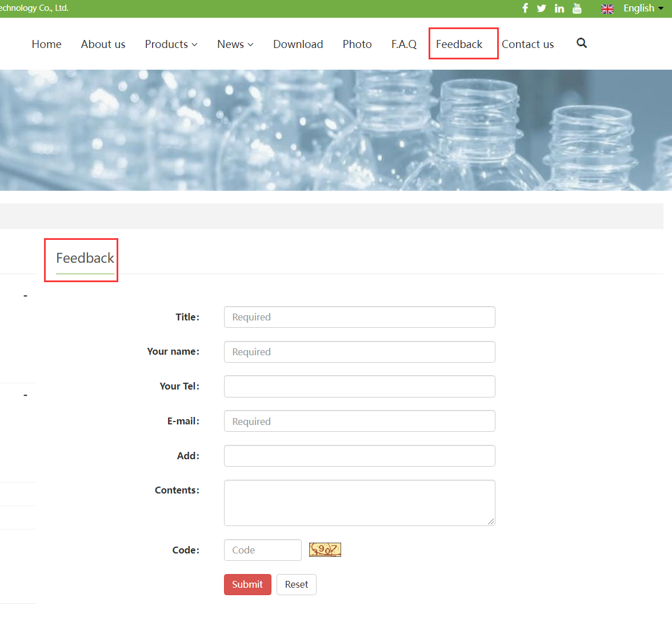Expand the English language dropdown

click(643, 8)
